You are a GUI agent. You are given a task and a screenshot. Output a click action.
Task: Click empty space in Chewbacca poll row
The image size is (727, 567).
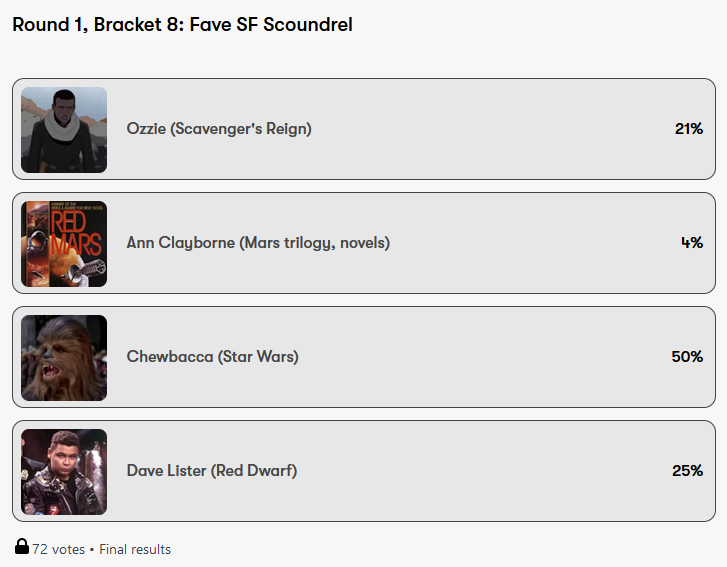[x=480, y=357]
